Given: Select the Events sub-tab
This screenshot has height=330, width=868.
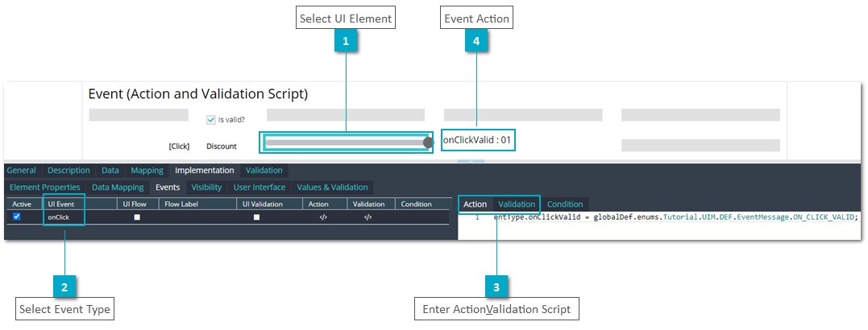Looking at the screenshot, I should click(168, 188).
